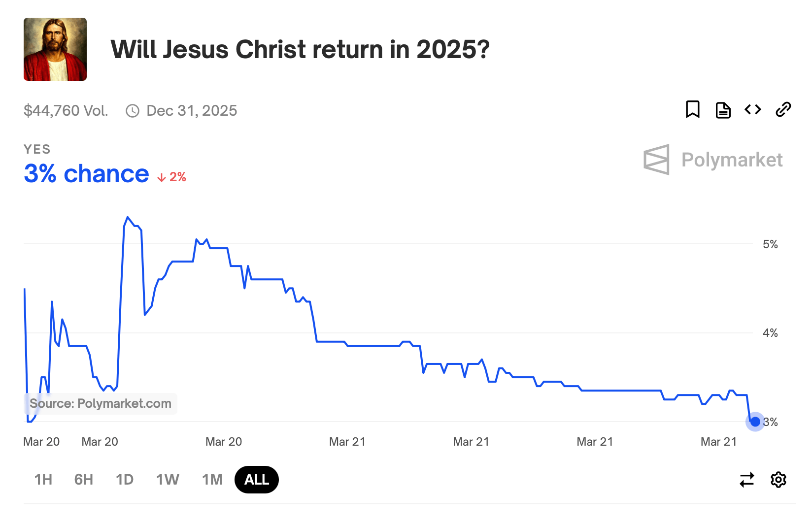The width and height of the screenshot is (812, 523).
Task: Click the YES outcome label
Action: click(x=37, y=149)
